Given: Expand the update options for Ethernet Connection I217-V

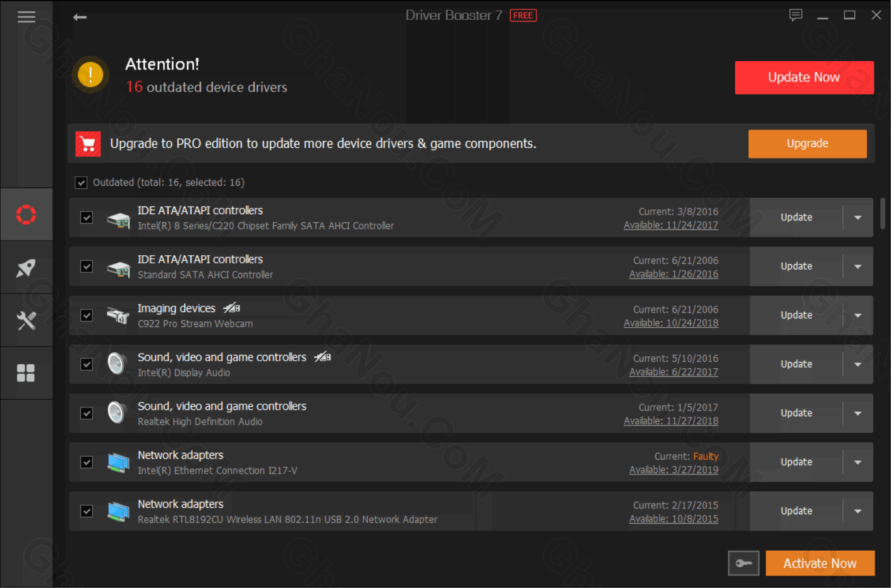Looking at the screenshot, I should [x=858, y=462].
